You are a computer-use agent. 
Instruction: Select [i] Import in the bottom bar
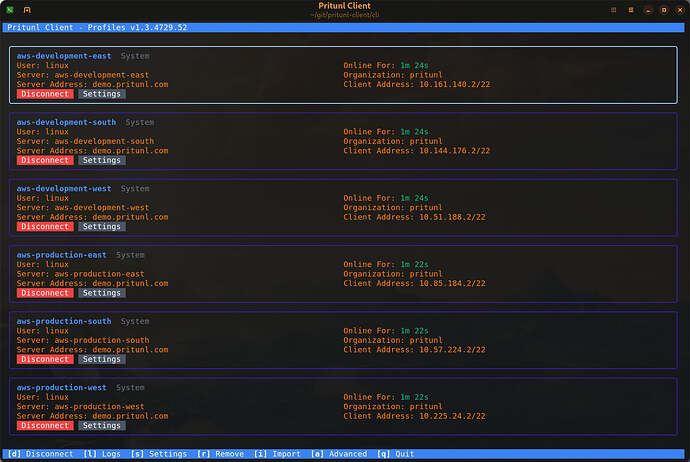click(x=277, y=454)
